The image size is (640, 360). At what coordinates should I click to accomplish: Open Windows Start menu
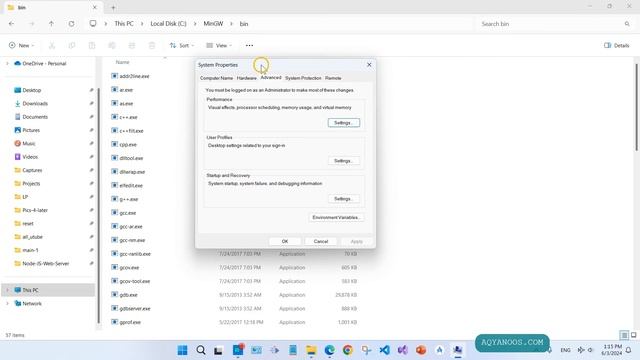(x=182, y=350)
